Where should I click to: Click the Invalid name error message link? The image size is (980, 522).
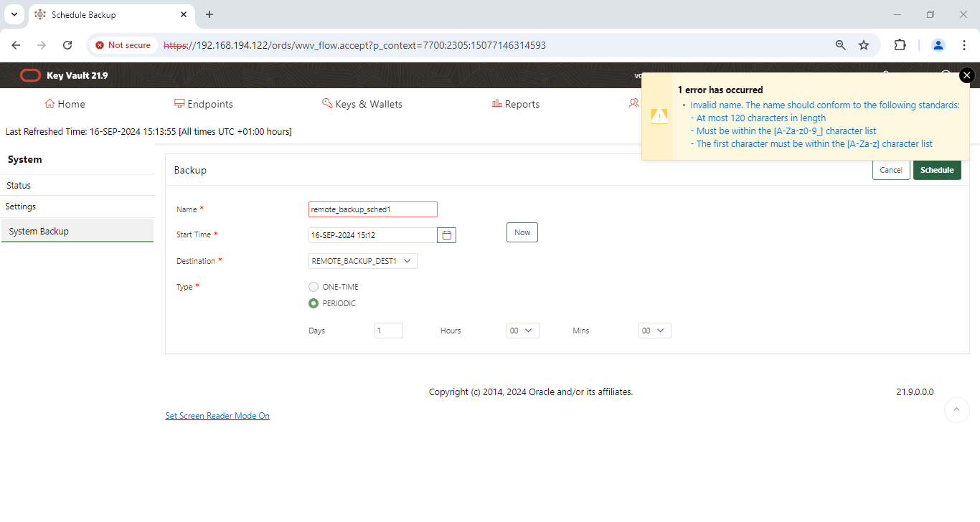(825, 105)
